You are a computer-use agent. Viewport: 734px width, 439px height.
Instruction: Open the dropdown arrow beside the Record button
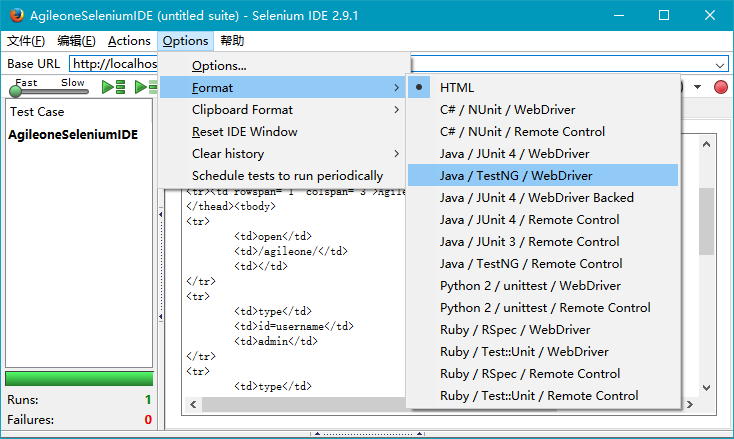pos(697,87)
